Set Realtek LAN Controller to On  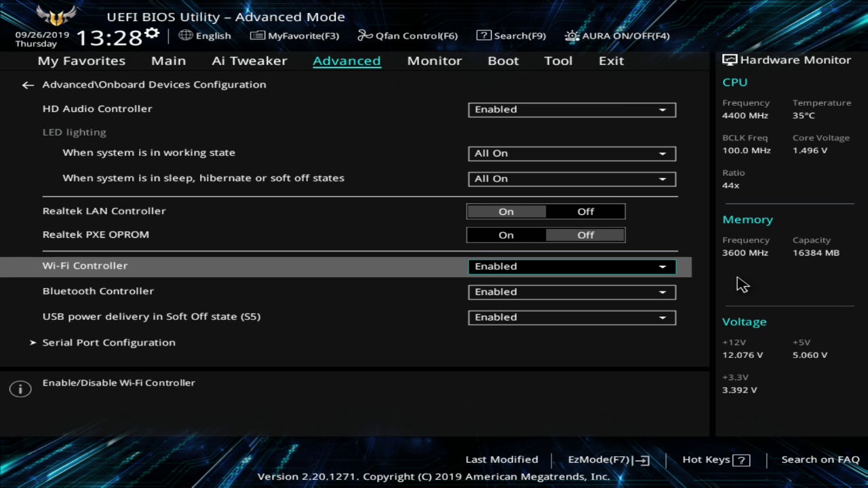click(506, 211)
